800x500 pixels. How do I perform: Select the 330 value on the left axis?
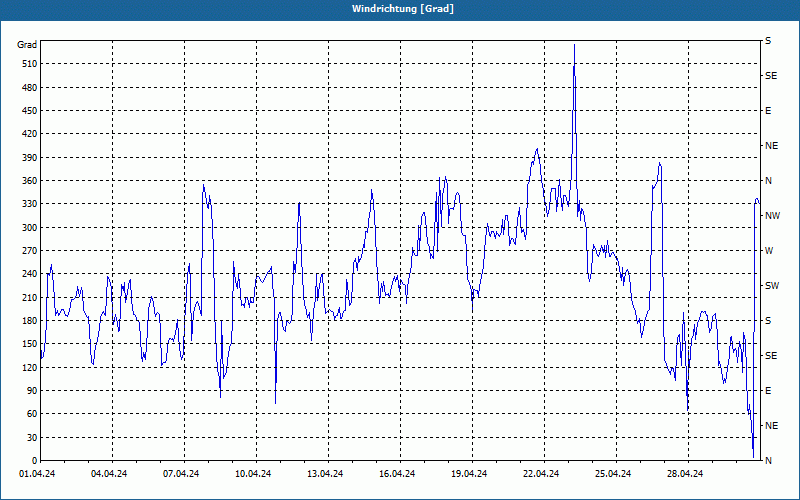31,204
